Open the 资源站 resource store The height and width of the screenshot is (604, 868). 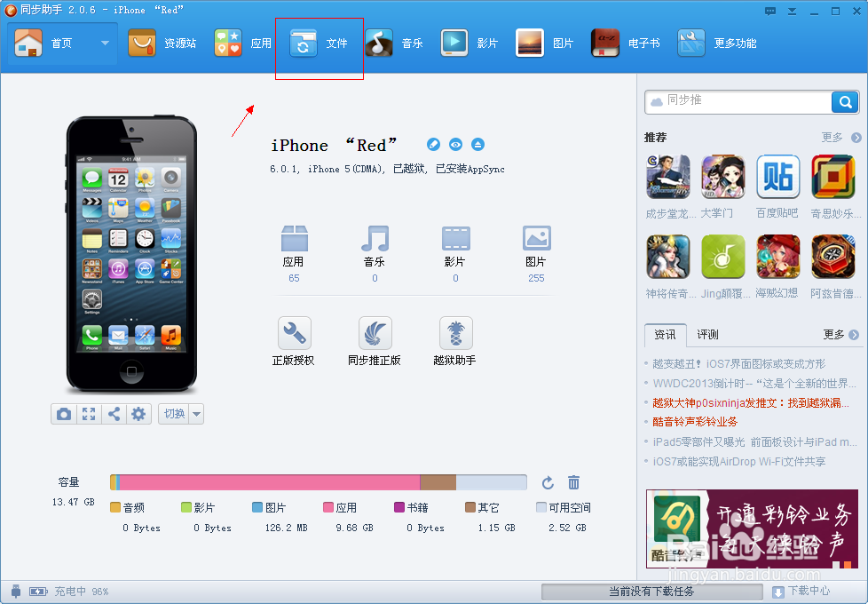coord(162,44)
